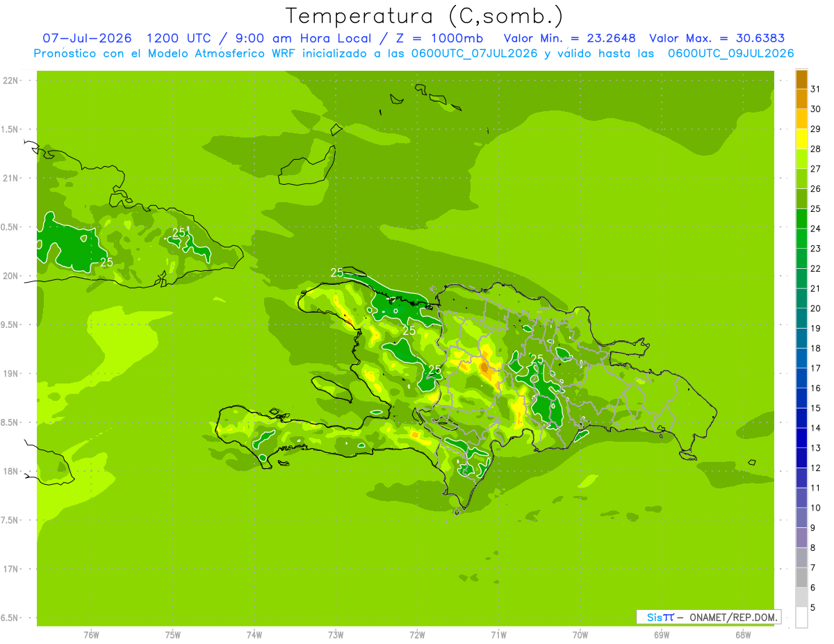
Task: Click the 76W longitude axis label
Action: click(91, 635)
